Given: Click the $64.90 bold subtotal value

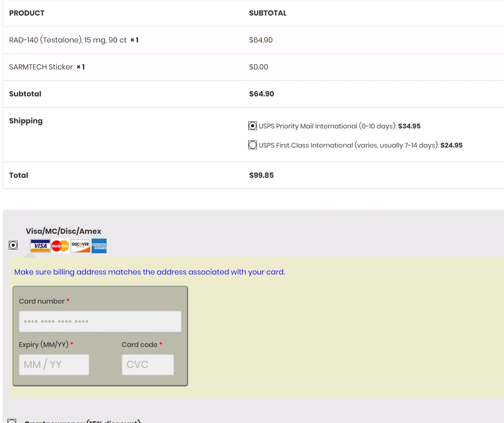Looking at the screenshot, I should pyautogui.click(x=262, y=94).
